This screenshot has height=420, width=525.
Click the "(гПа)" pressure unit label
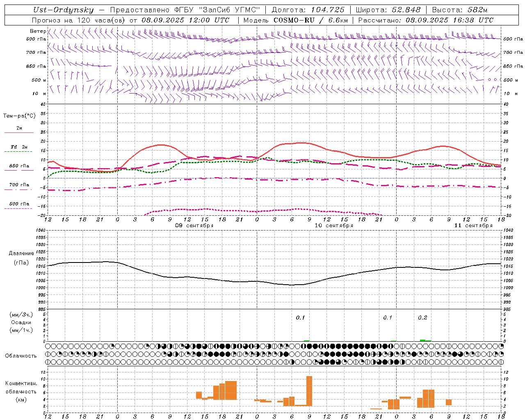pos(21,263)
